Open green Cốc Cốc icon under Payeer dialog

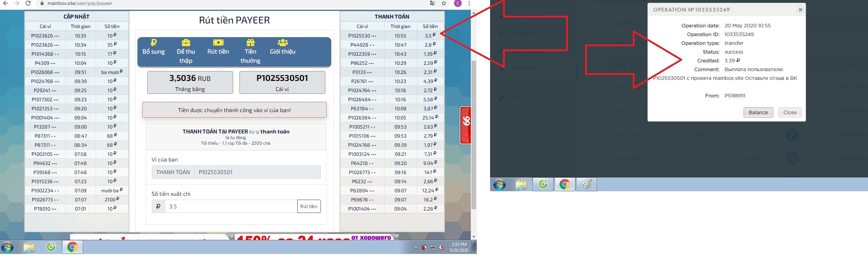click(543, 184)
